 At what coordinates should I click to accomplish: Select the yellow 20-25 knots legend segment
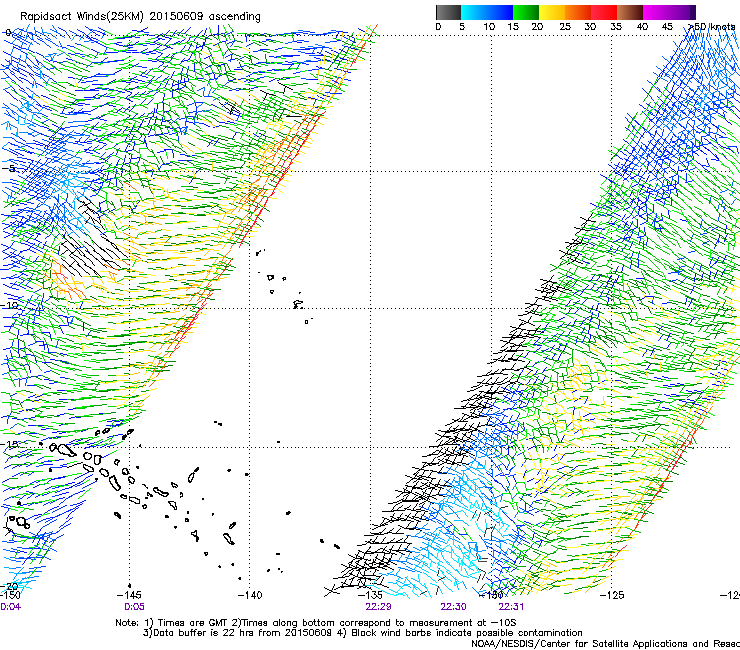(552, 12)
